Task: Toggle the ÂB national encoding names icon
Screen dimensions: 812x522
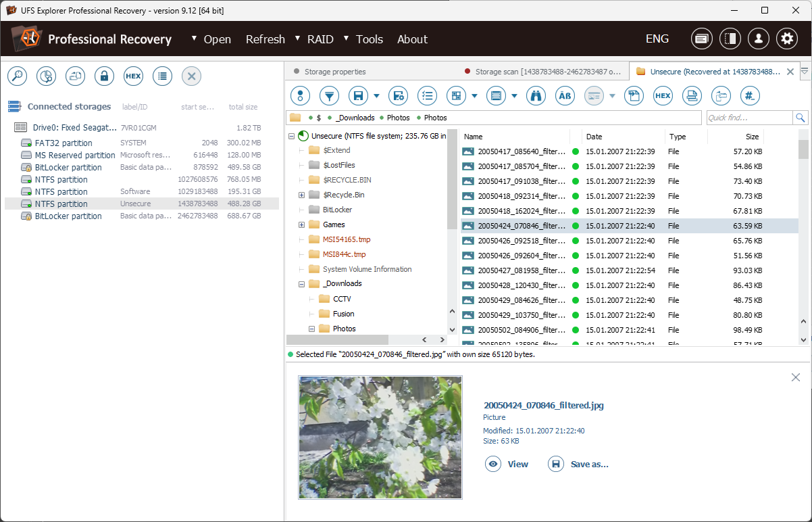Action: tap(565, 95)
